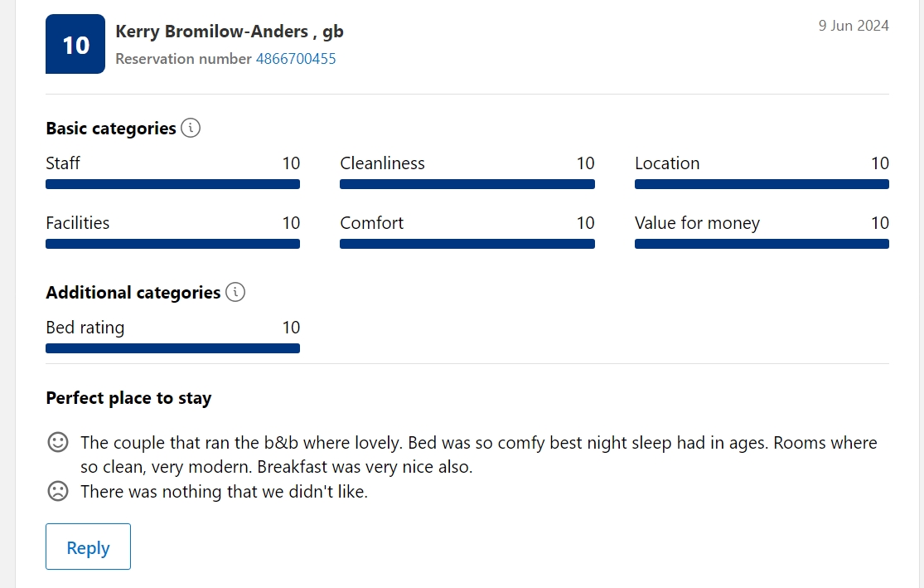Click the Staff rating bar
The height and width of the screenshot is (588, 924).
[172, 184]
